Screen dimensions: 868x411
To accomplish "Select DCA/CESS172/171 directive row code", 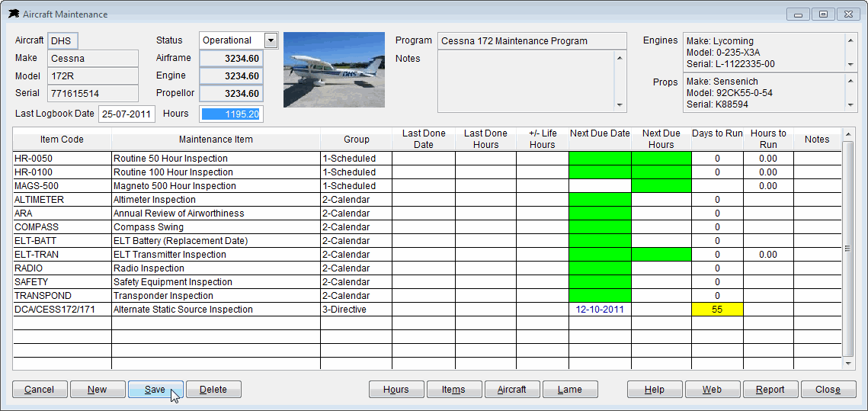I will (x=62, y=310).
